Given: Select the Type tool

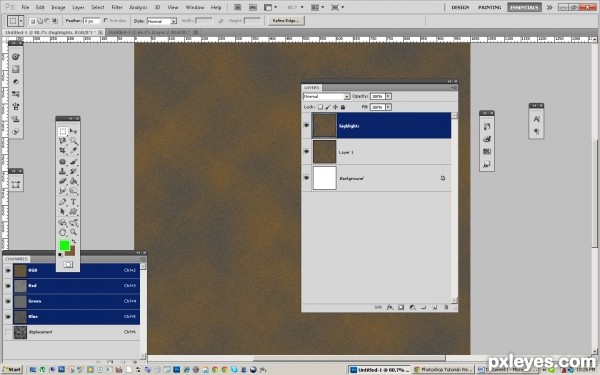Looking at the screenshot, I should coord(73,202).
